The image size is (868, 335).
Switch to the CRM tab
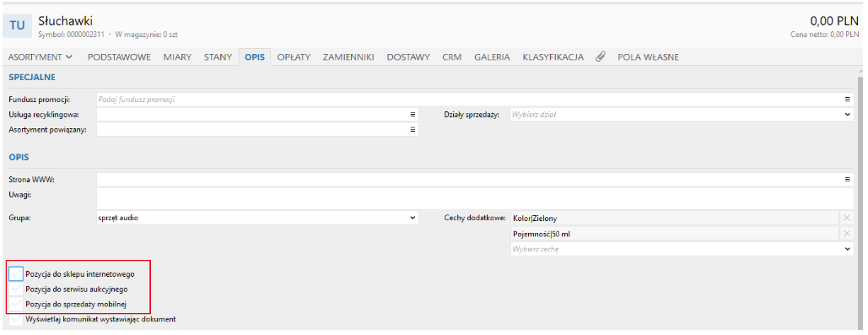point(452,57)
